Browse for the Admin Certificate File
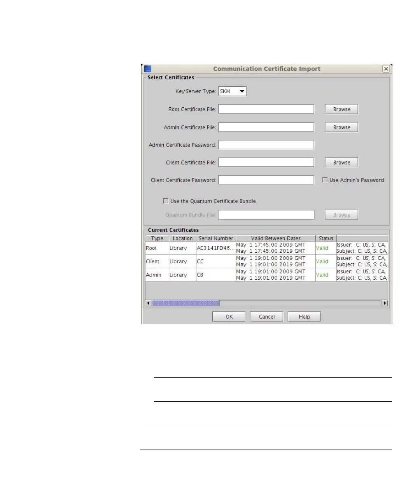This screenshot has height=504, width=420. pos(341,127)
